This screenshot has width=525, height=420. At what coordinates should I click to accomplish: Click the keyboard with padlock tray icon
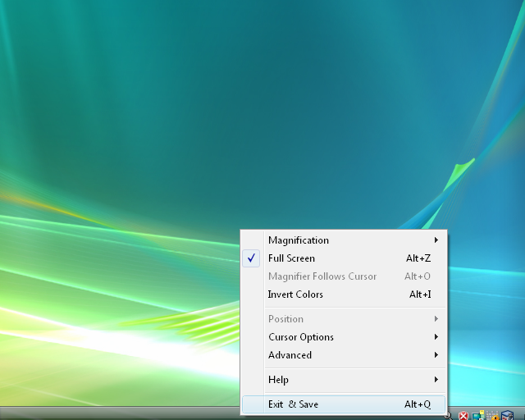tap(492, 415)
